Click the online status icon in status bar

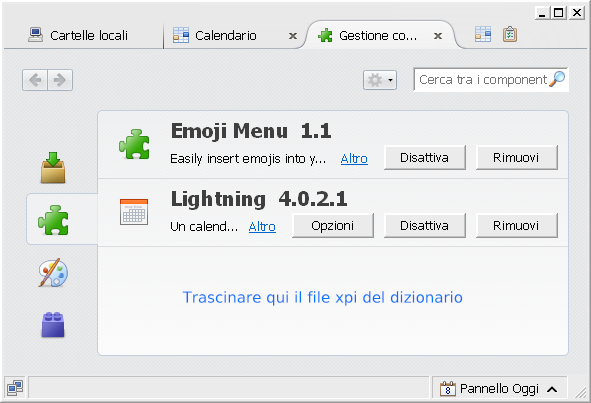[x=15, y=388]
